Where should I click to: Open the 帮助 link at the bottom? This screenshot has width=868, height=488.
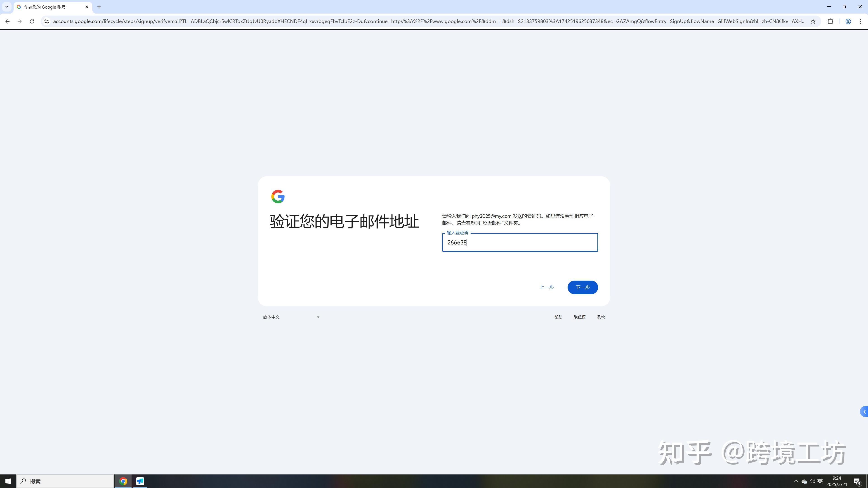[558, 317]
